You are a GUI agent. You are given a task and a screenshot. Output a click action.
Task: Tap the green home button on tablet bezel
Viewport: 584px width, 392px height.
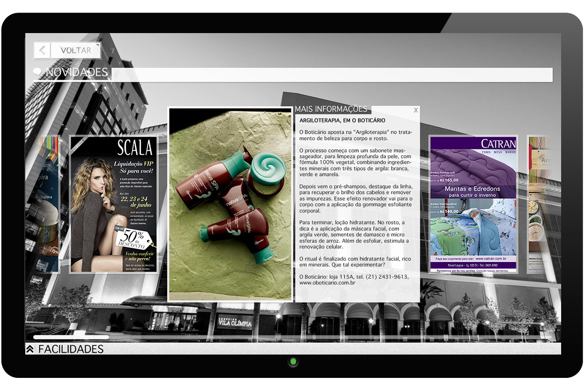pos(292,362)
